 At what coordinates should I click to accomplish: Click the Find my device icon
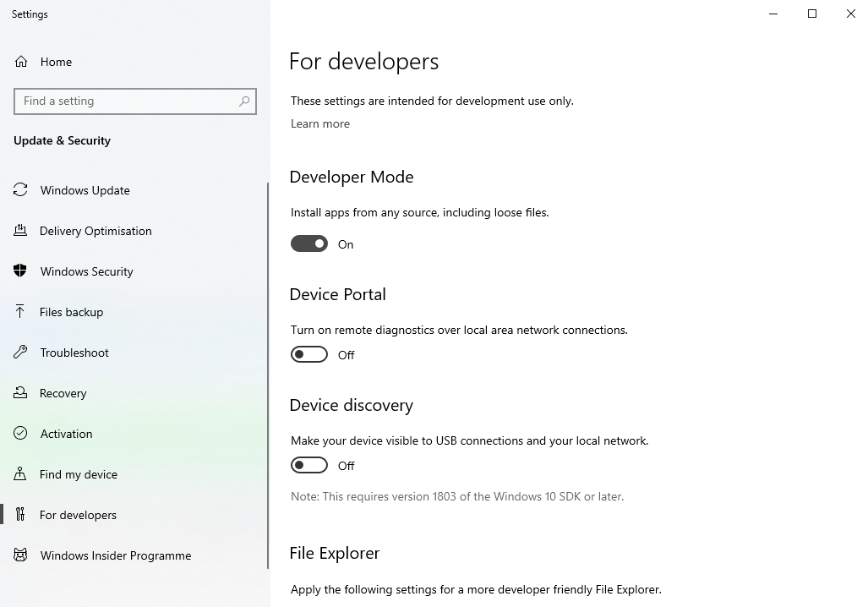[20, 473]
